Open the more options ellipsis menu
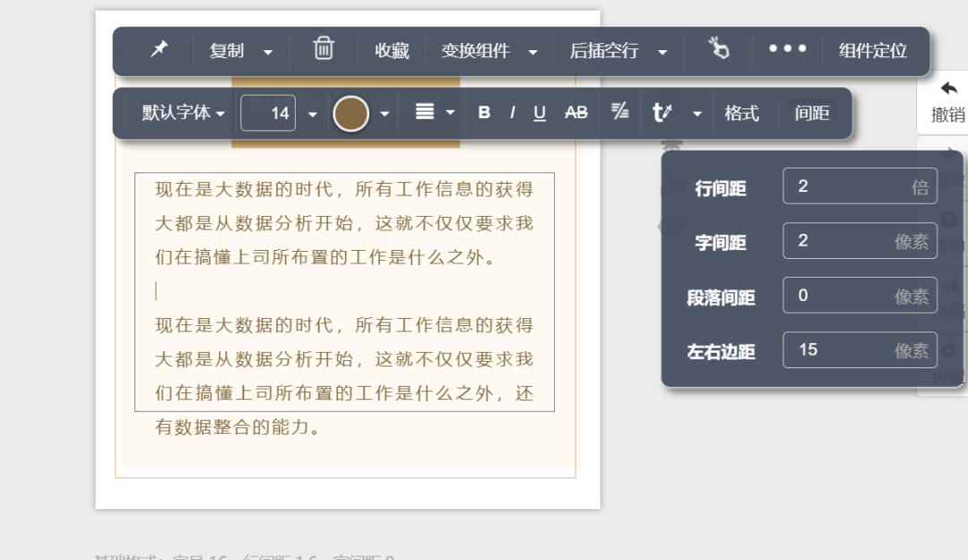Screen dimensions: 968x560 pyautogui.click(x=786, y=51)
